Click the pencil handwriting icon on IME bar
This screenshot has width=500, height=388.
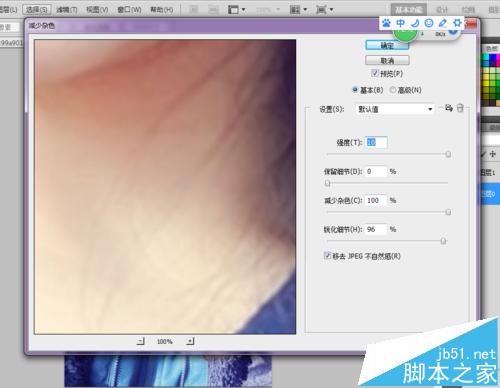click(443, 23)
